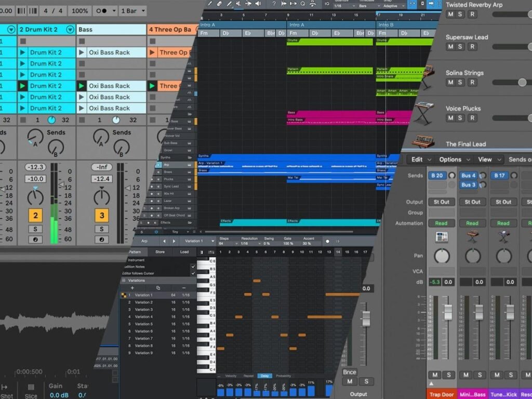The height and width of the screenshot is (399, 532).
Task: Click the B 20 send slot on Trap Door
Action: [x=437, y=176]
